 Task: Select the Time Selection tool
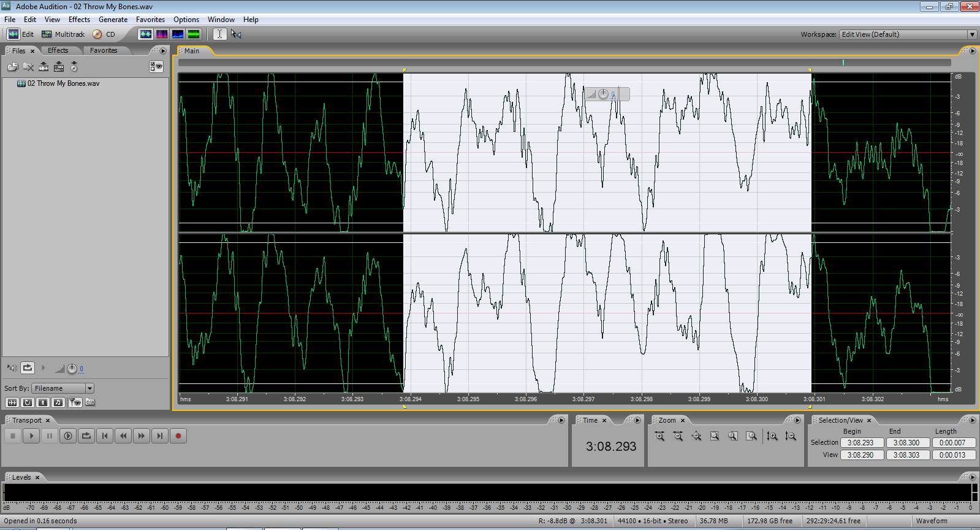(219, 34)
